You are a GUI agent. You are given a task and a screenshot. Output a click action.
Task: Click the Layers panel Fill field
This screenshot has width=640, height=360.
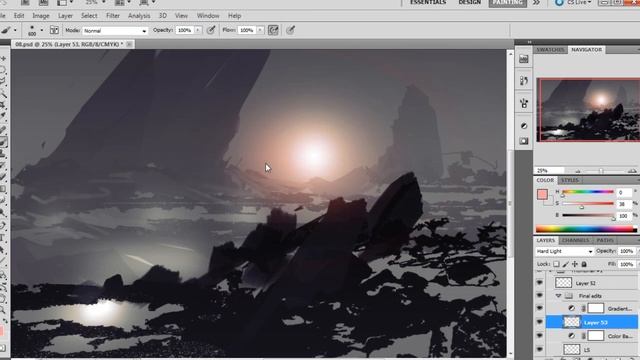627,264
